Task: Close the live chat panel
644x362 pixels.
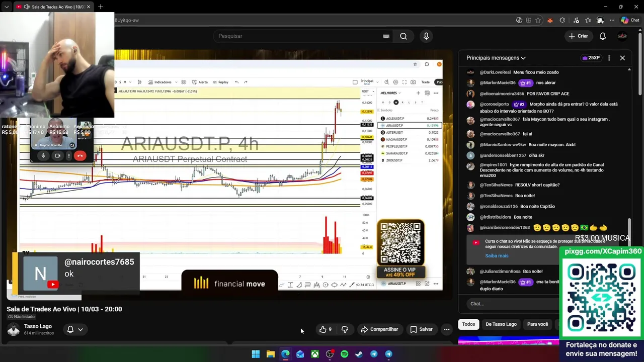Action: (622, 58)
